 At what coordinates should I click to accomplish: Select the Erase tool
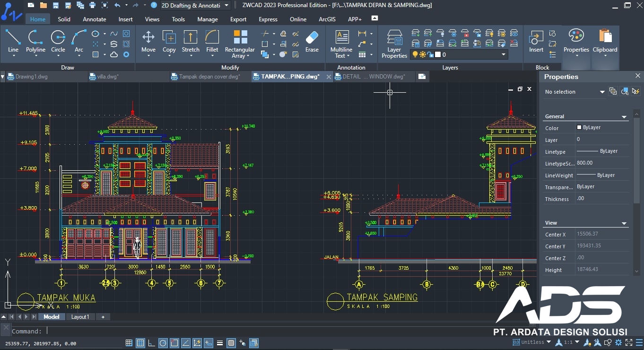click(312, 43)
